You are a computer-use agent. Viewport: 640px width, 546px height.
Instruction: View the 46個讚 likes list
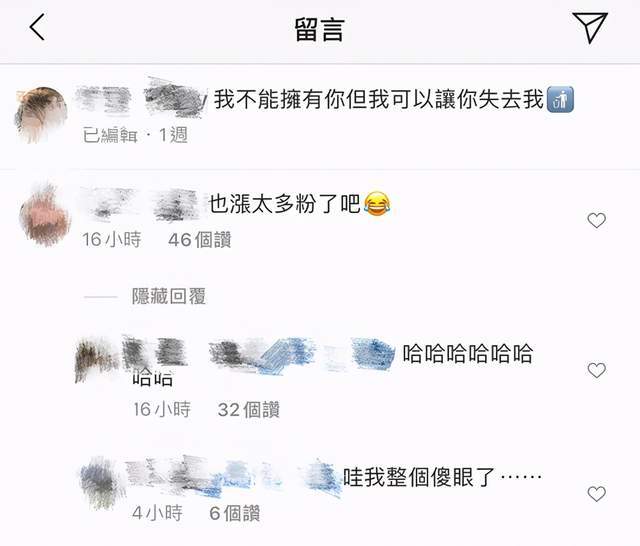(x=200, y=240)
